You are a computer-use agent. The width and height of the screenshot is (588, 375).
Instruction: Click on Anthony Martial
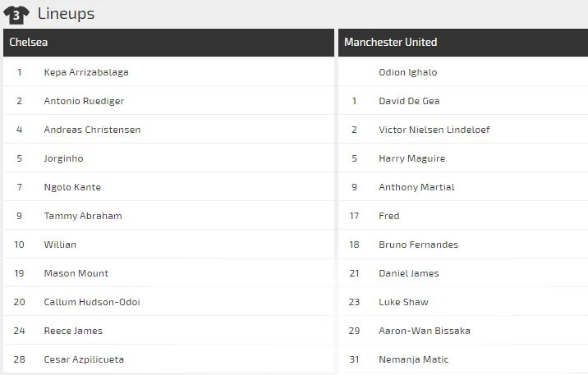[416, 187]
